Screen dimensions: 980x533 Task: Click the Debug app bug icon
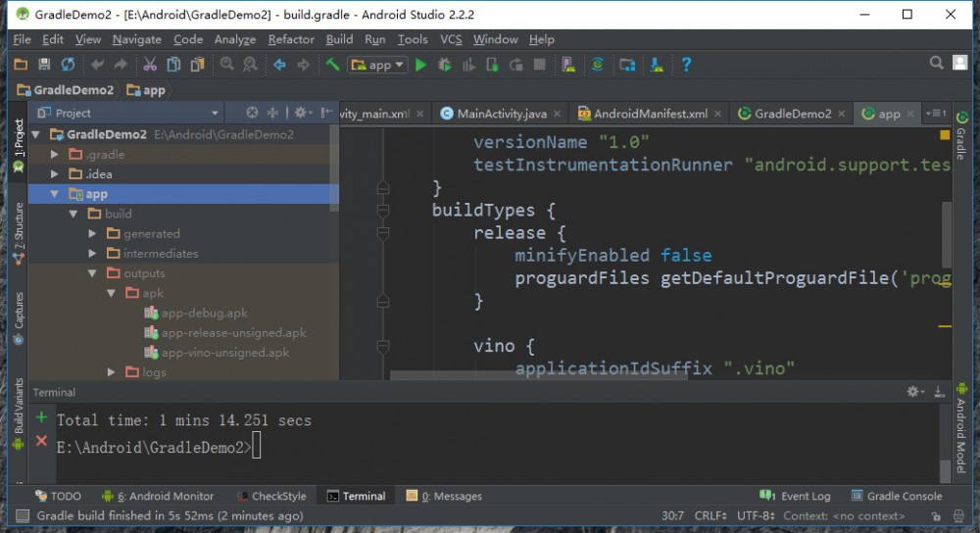point(445,65)
